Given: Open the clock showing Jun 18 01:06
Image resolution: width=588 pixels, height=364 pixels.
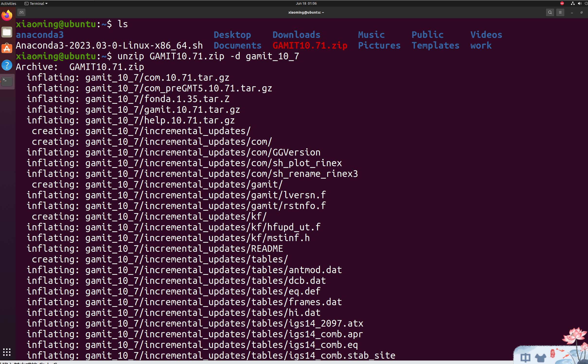Looking at the screenshot, I should click(x=306, y=3).
